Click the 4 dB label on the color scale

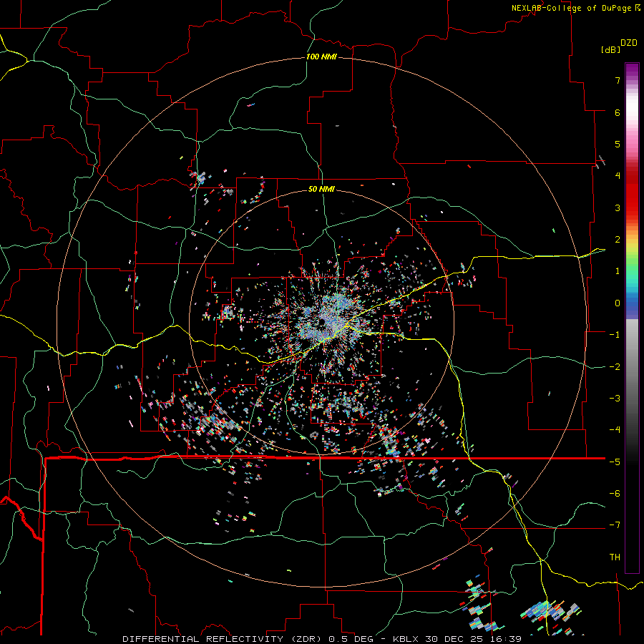tap(618, 176)
